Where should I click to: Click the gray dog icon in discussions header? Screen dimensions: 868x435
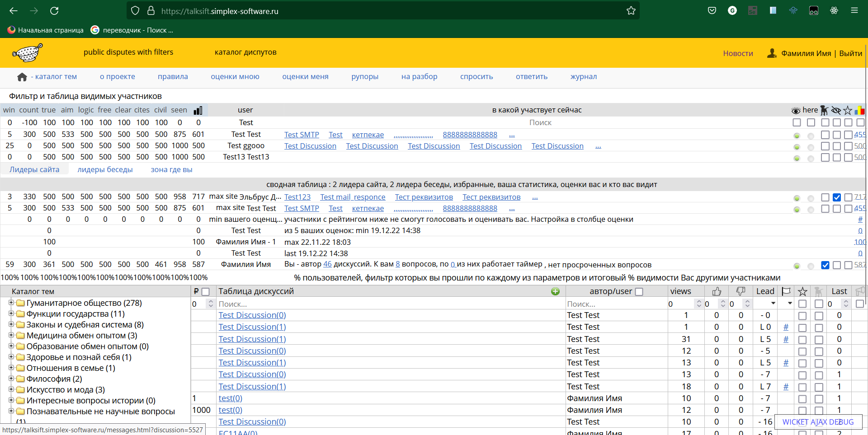(818, 291)
